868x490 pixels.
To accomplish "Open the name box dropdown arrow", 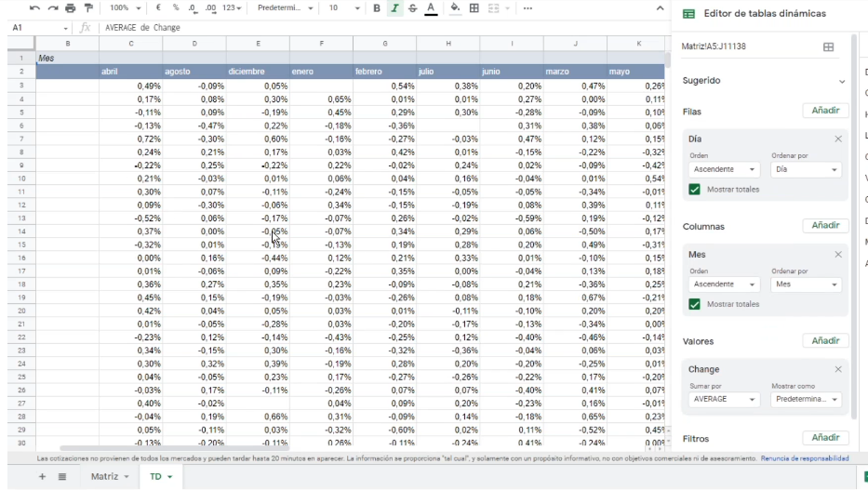I will pyautogui.click(x=65, y=28).
